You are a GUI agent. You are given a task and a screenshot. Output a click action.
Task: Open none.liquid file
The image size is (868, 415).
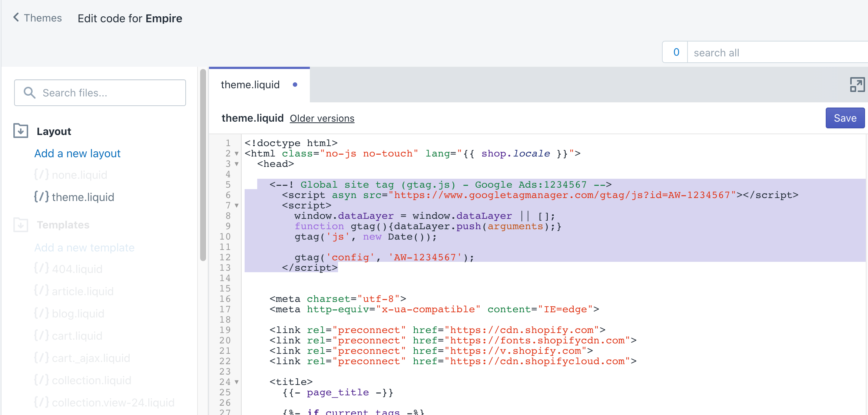(x=79, y=175)
